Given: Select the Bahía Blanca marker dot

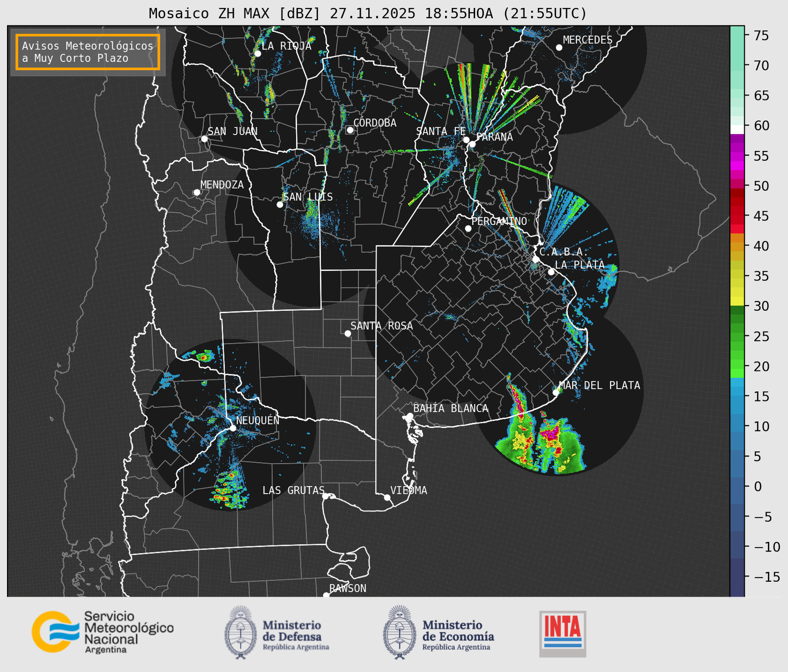Looking at the screenshot, I should (410, 416).
